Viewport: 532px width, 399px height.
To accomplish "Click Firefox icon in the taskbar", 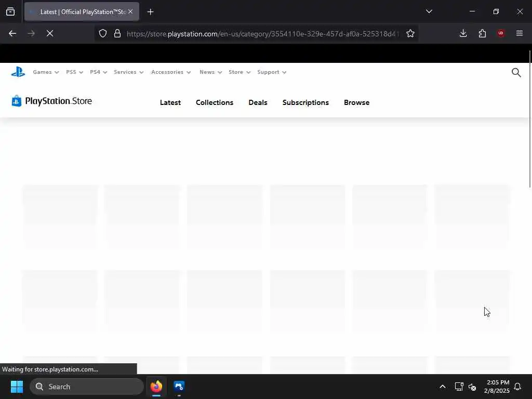I will coord(156,387).
